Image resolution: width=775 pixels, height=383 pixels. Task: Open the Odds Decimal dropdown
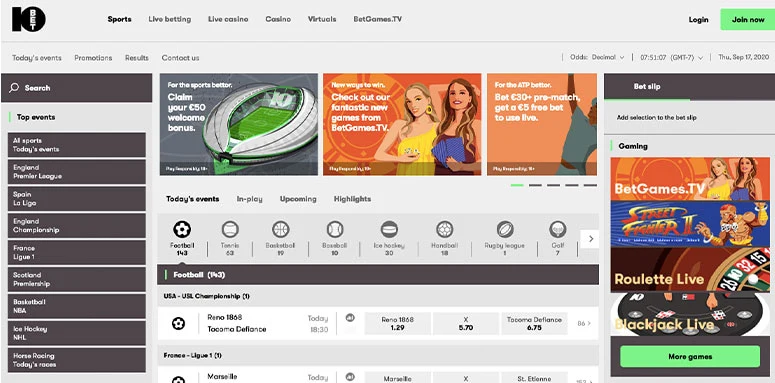coord(597,57)
